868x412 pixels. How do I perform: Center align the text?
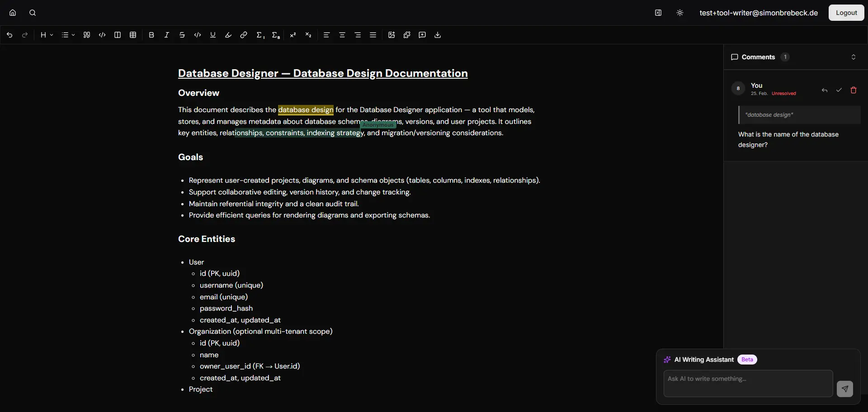point(342,35)
